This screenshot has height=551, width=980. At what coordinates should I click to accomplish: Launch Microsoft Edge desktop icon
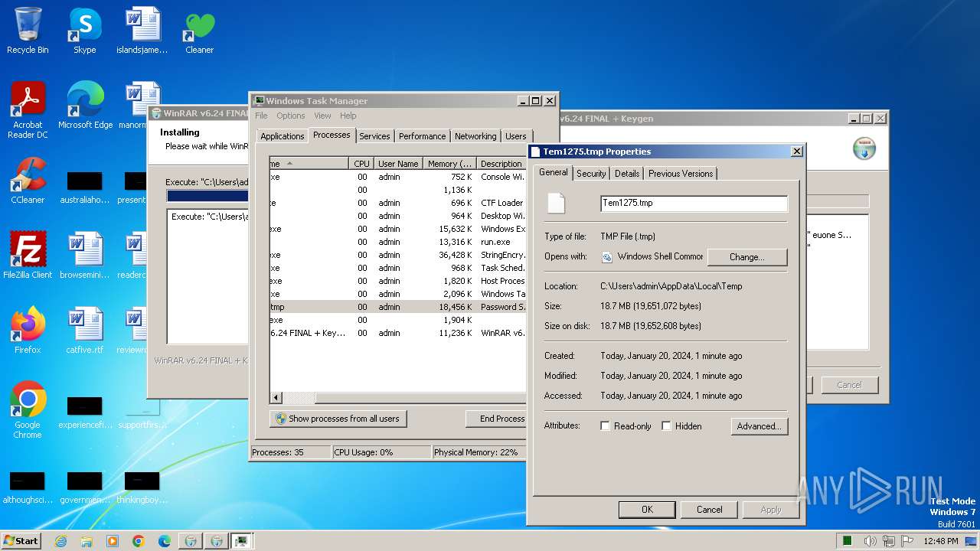click(x=85, y=106)
